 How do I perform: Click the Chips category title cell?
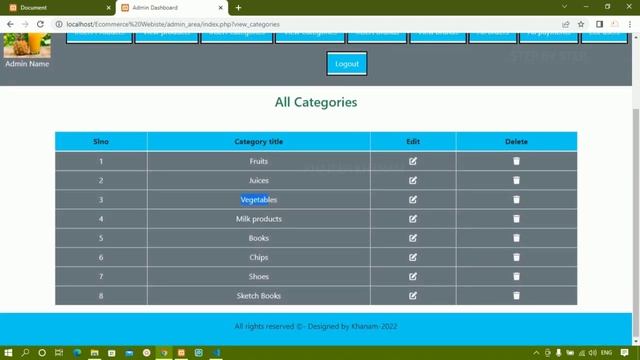point(259,257)
